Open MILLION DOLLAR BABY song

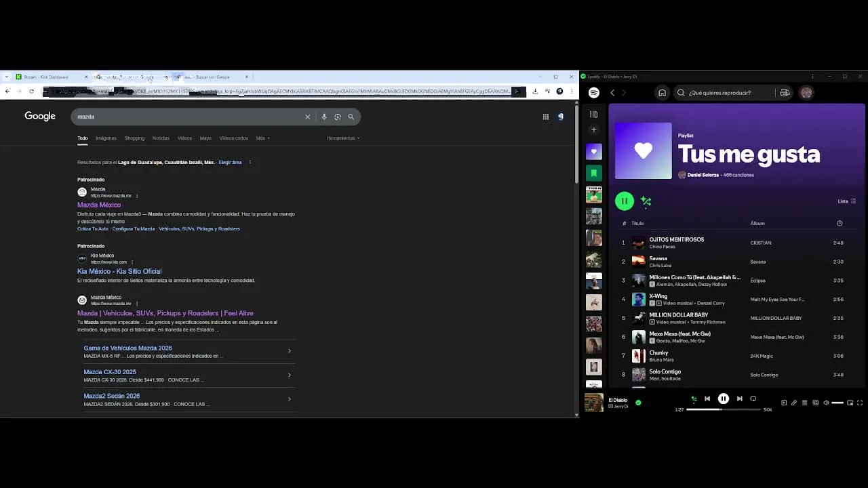coord(678,315)
